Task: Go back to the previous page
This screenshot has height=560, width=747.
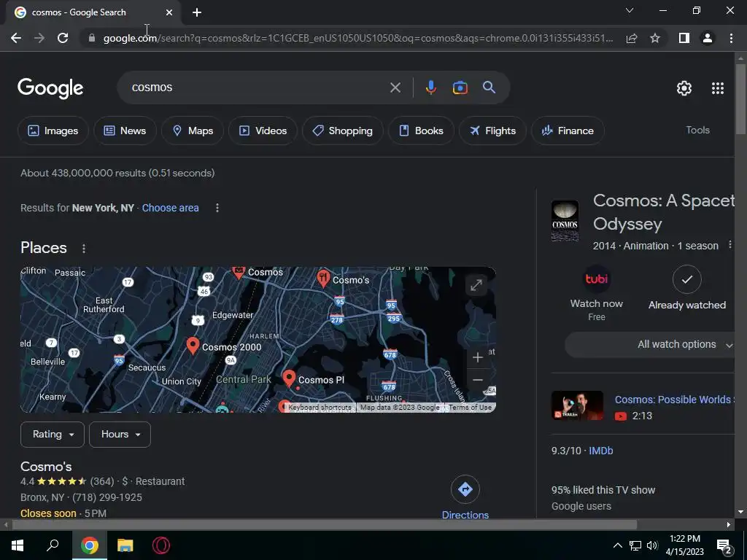Action: 16,38
